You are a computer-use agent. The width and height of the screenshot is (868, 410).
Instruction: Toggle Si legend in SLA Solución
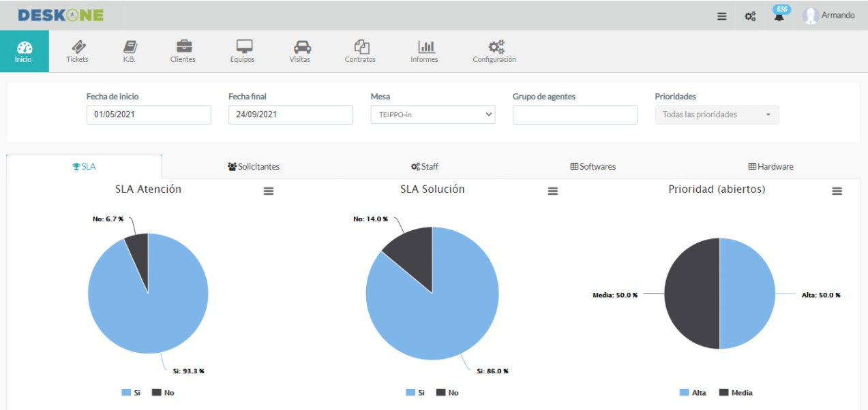tap(415, 393)
